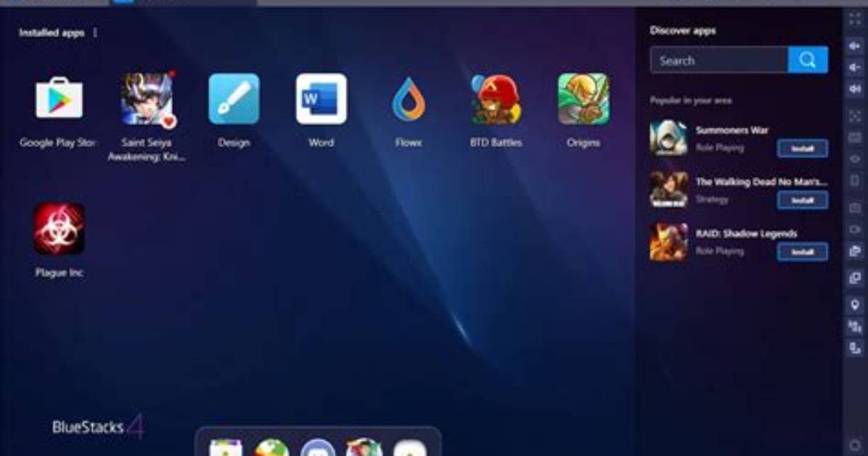Click the 'Role Playing' label under Summoners War

[720, 148]
